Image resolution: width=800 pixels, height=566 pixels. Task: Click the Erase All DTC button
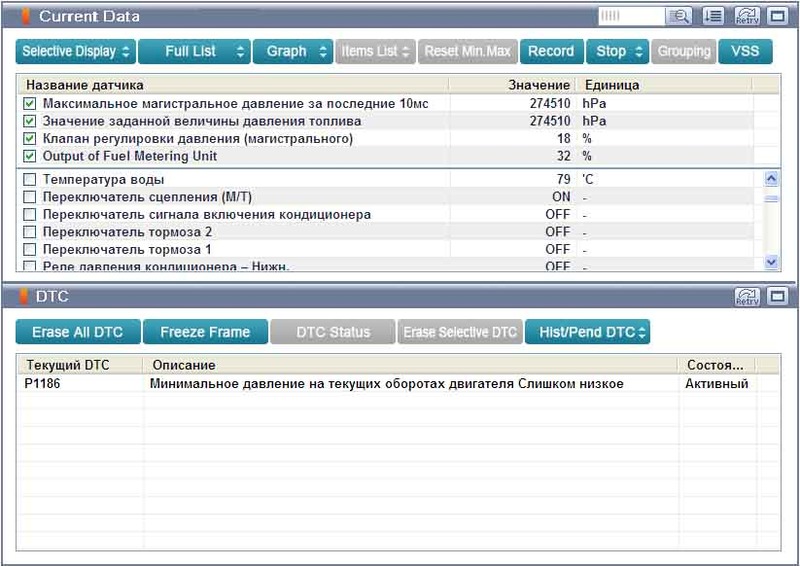point(78,332)
